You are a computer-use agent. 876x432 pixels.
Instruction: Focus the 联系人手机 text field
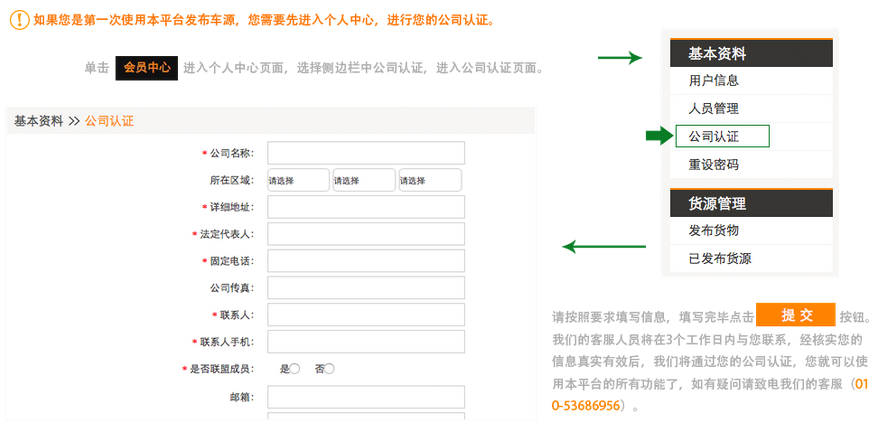pyautogui.click(x=366, y=342)
